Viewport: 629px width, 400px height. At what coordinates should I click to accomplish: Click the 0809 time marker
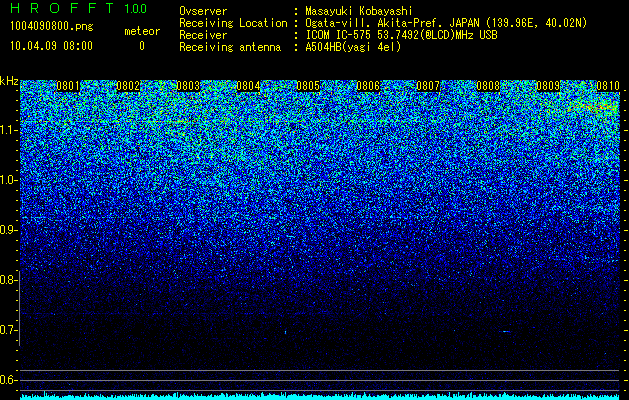pyautogui.click(x=548, y=86)
